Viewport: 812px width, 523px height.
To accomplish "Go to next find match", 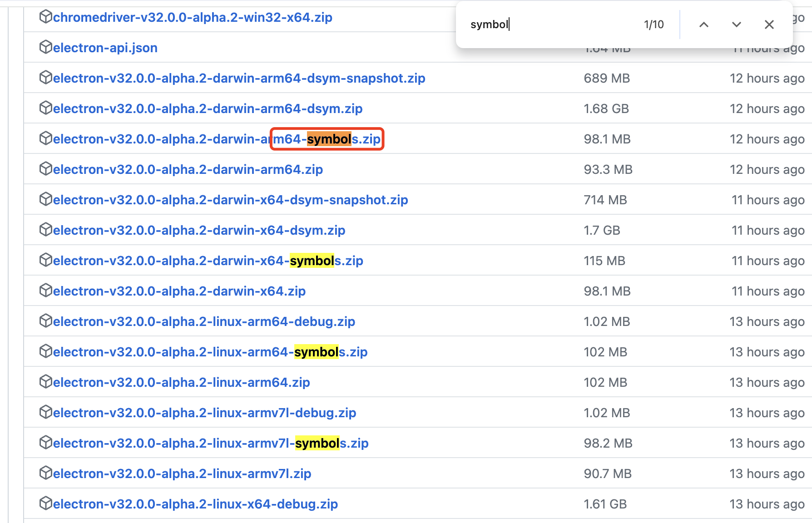I will (737, 25).
